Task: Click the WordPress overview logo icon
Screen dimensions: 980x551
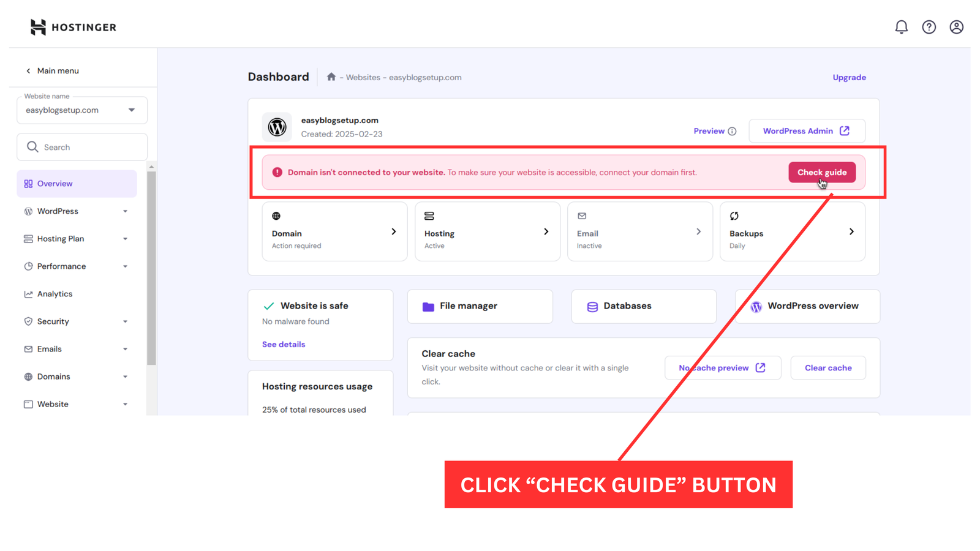Action: tap(756, 307)
